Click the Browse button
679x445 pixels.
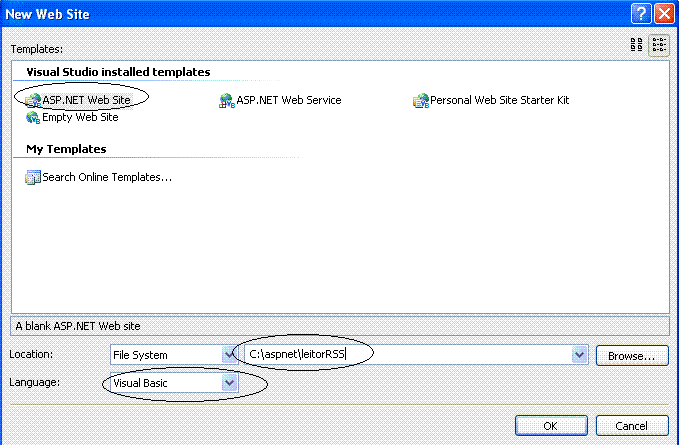click(x=632, y=355)
